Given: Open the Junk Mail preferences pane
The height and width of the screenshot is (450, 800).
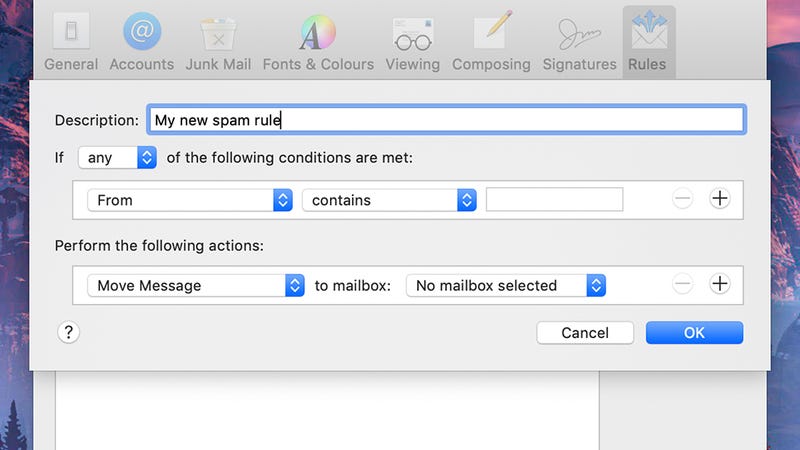Looking at the screenshot, I should point(218,43).
